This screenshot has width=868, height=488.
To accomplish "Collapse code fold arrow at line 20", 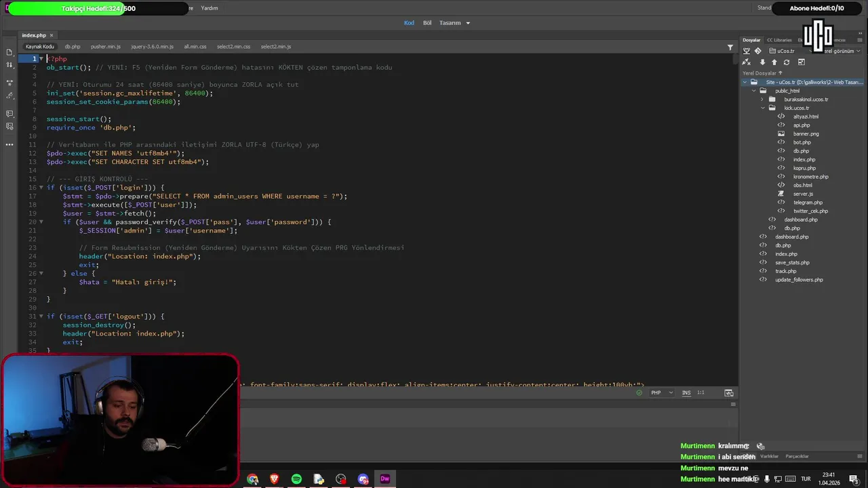I will [x=41, y=222].
